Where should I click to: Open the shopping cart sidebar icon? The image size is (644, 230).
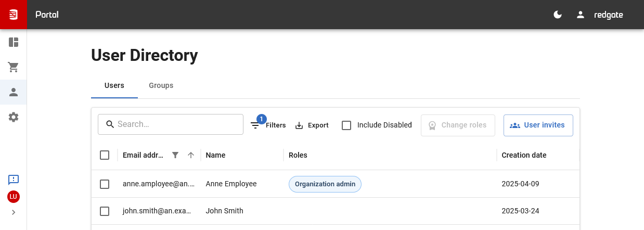(x=14, y=67)
